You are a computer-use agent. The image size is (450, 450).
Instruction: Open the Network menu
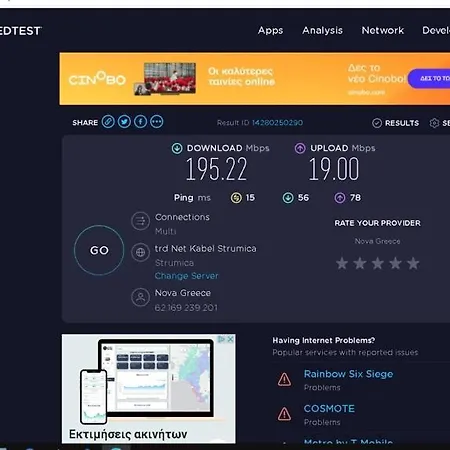pyautogui.click(x=383, y=30)
